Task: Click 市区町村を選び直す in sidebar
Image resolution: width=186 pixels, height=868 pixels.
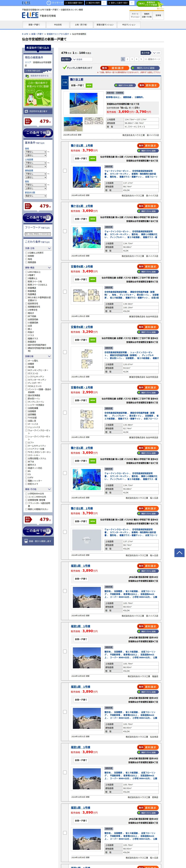Action: point(38,111)
